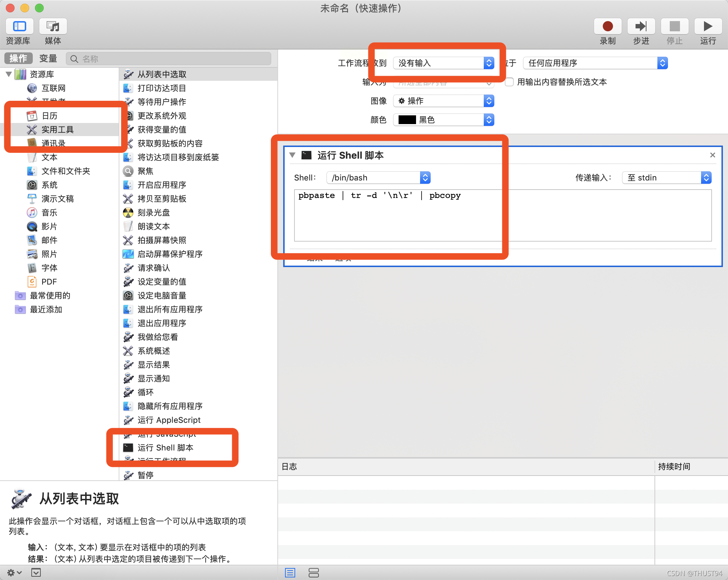The height and width of the screenshot is (580, 728).
Task: Open the workflow receives input dropdown
Action: (x=443, y=63)
